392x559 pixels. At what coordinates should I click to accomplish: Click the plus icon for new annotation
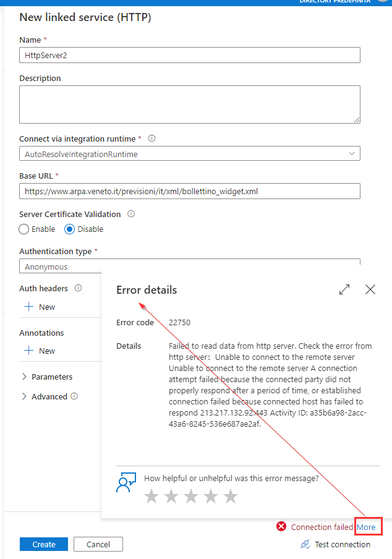coord(28,351)
